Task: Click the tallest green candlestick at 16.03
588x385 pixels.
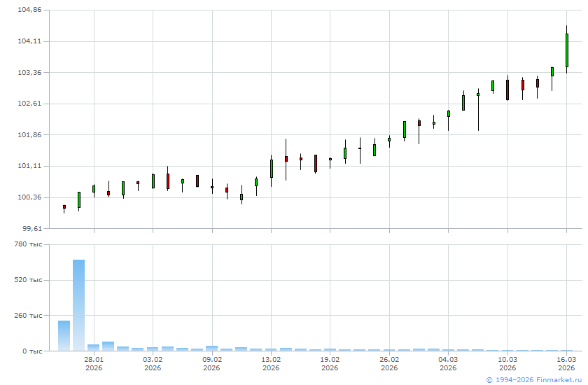Action: point(566,50)
